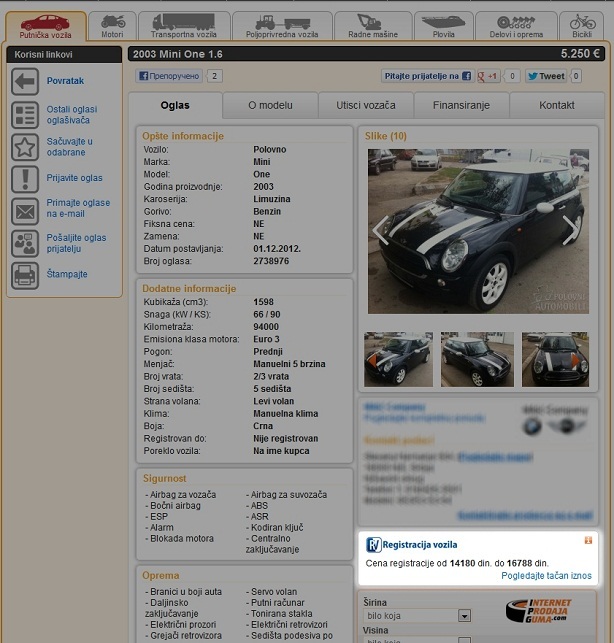Click the Štampajte printer icon
The width and height of the screenshot is (614, 643).
tap(25, 275)
